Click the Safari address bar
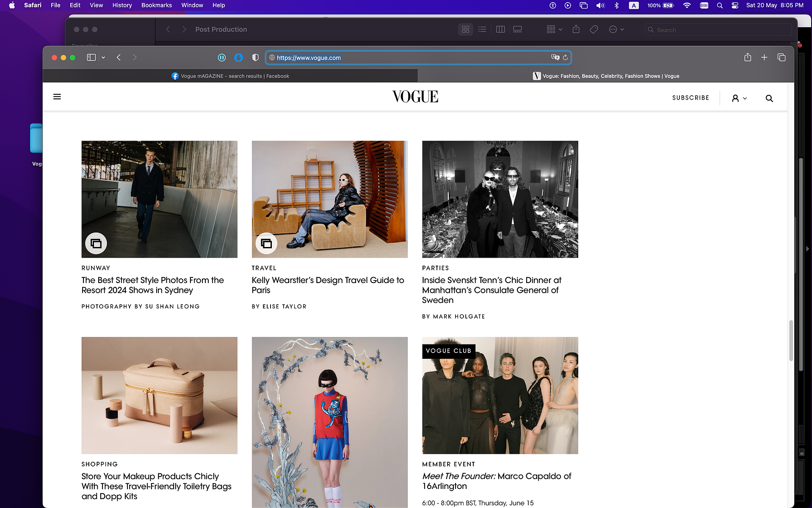 point(418,58)
